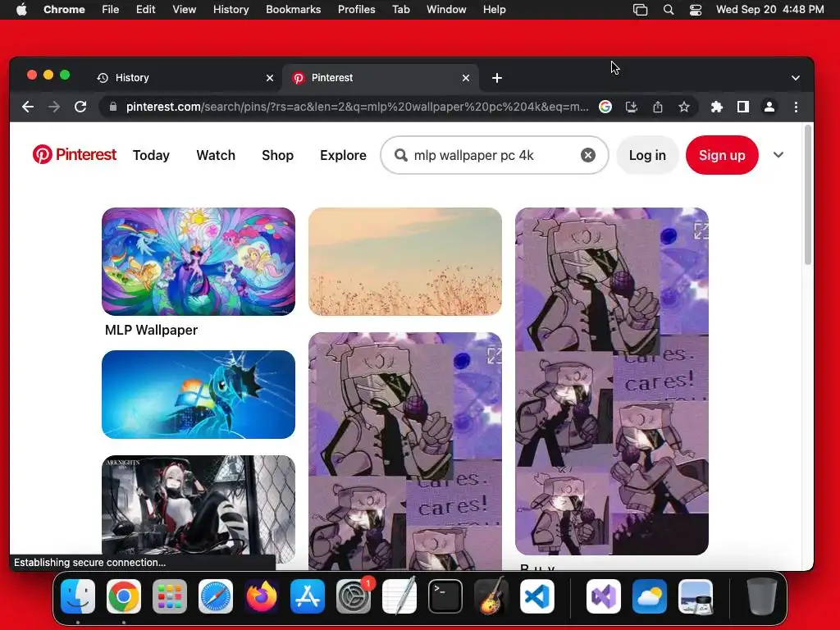Open the Apple menu
Image resolution: width=840 pixels, height=630 pixels.
(x=21, y=10)
